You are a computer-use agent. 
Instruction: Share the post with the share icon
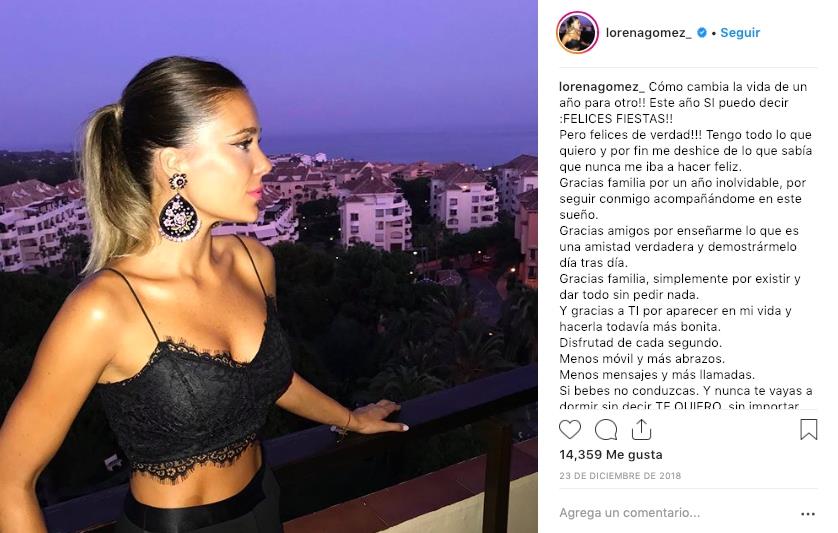tap(641, 429)
